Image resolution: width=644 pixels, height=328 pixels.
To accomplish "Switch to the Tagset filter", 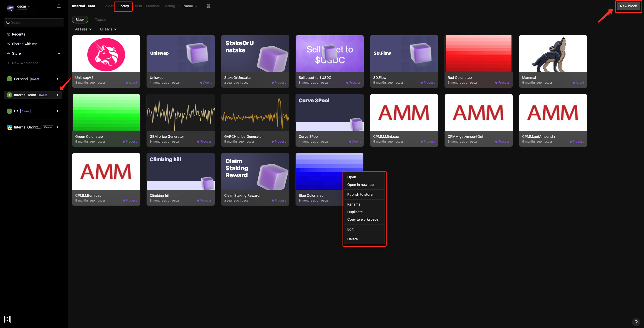I will tap(100, 20).
